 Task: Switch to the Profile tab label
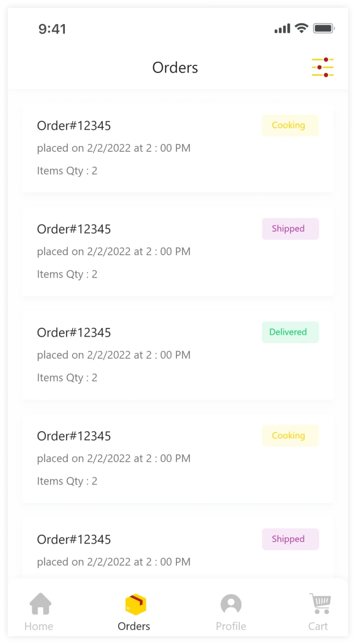231,626
